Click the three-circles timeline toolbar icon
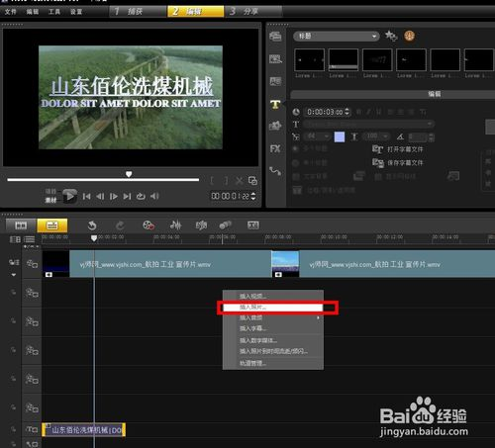 [x=226, y=225]
